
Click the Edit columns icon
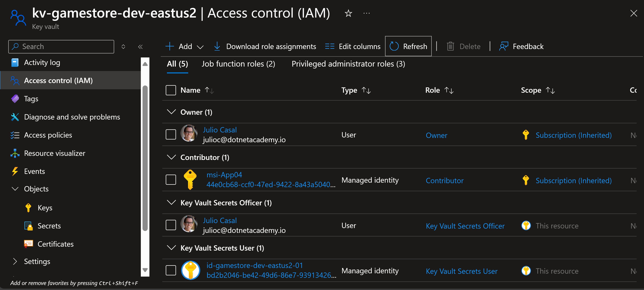(330, 46)
